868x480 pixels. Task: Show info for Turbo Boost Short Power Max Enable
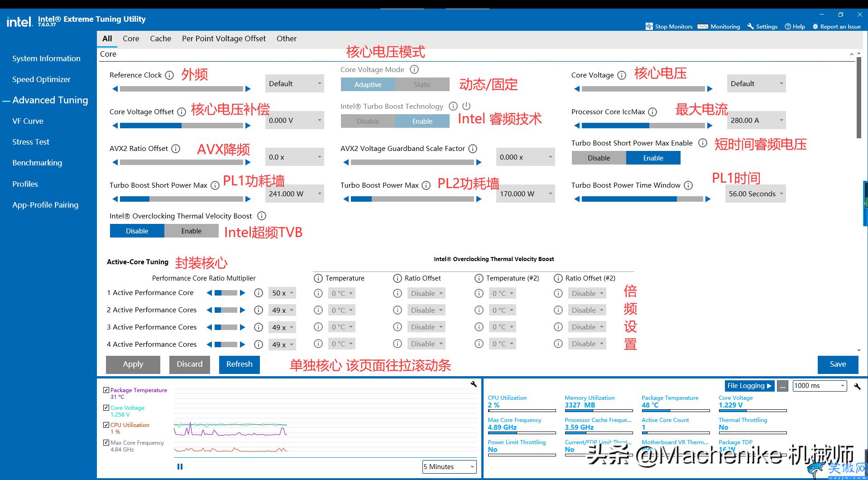[703, 143]
